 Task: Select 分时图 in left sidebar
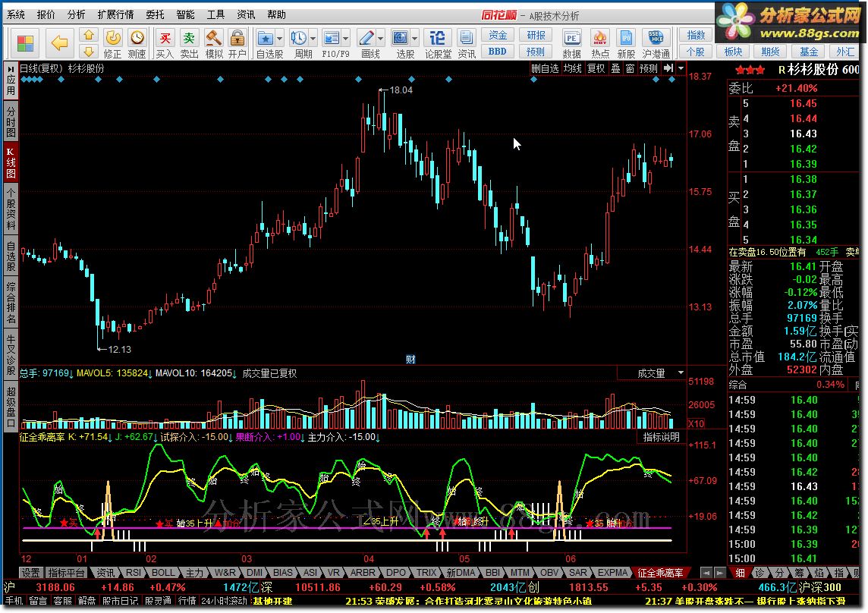coord(11,121)
